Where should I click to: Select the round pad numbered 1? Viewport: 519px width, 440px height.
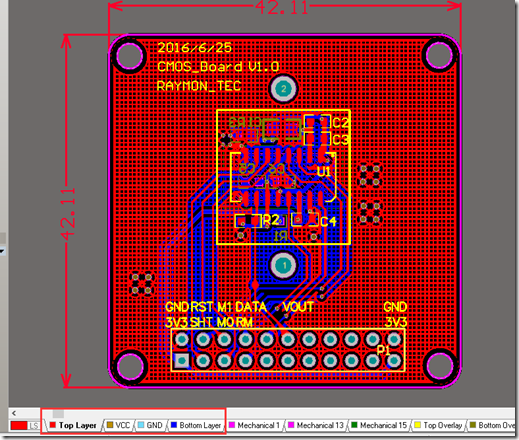(x=284, y=266)
